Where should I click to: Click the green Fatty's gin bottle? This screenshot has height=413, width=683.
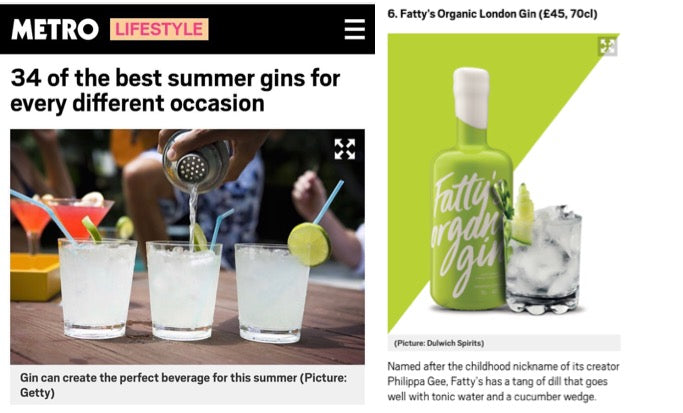tap(471, 188)
